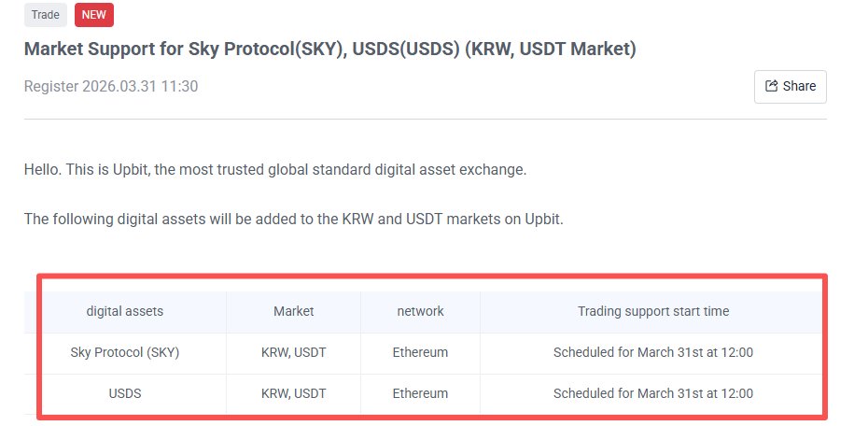
Task: Click Ethereum in the USDS row
Action: 420,394
